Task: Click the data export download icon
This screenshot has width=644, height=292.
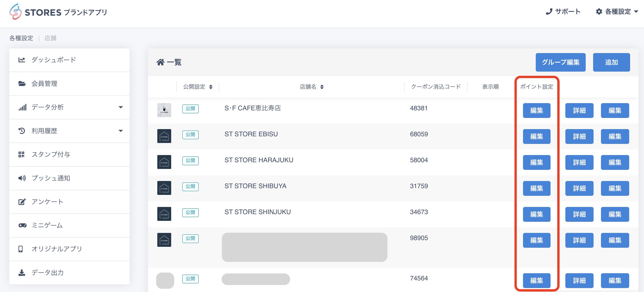Action: tap(22, 273)
